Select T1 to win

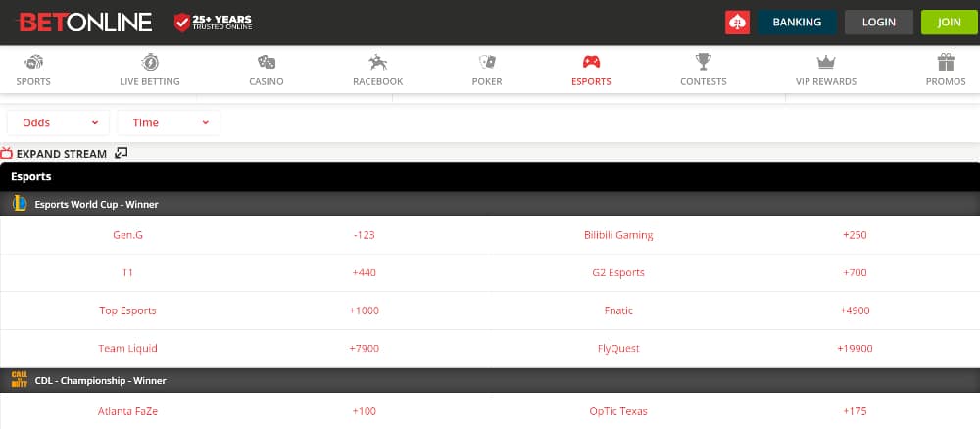click(x=127, y=273)
